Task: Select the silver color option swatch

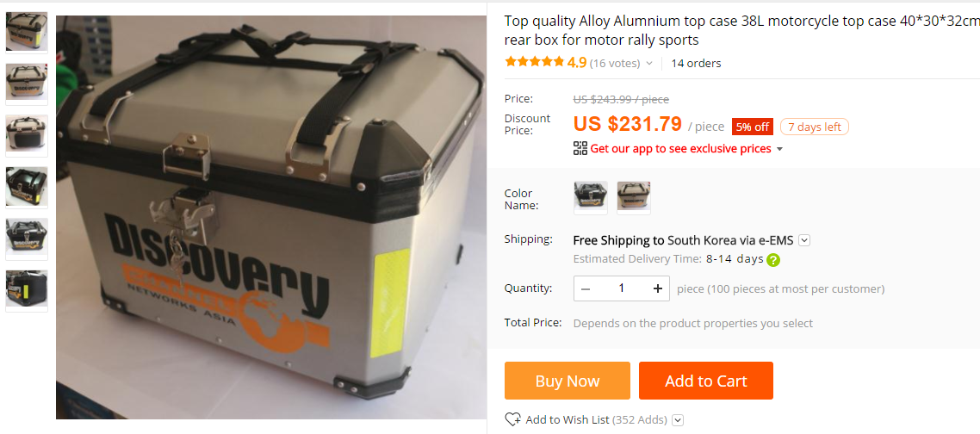Action: 634,197
